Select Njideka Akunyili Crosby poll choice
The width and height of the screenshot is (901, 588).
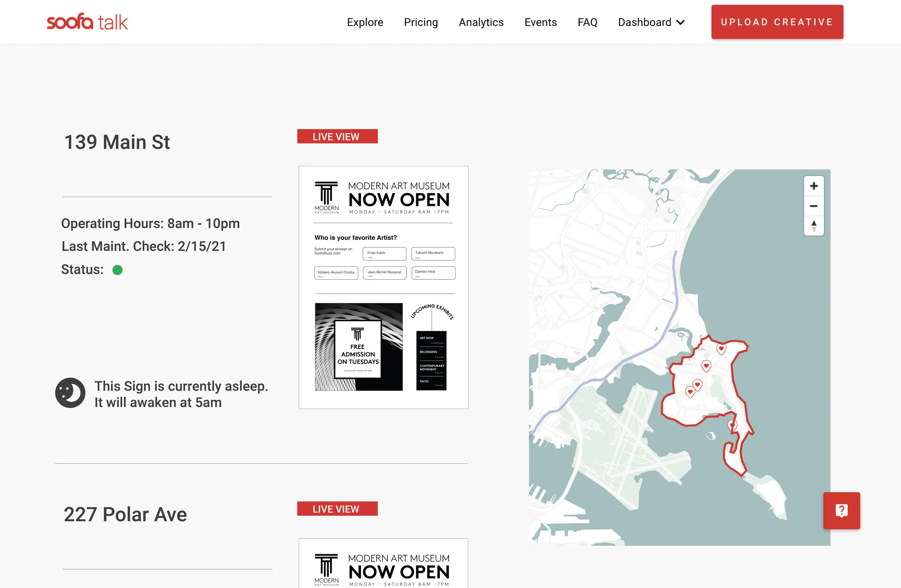click(336, 273)
